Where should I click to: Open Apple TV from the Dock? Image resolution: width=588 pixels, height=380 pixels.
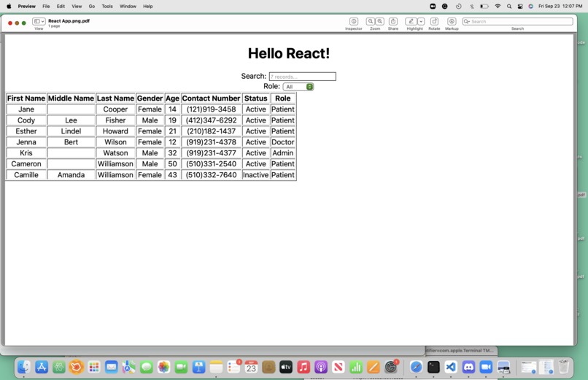click(x=286, y=367)
